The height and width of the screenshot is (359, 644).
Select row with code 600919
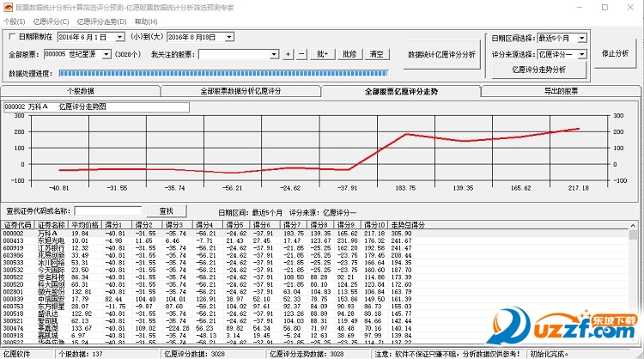[x=314, y=248]
